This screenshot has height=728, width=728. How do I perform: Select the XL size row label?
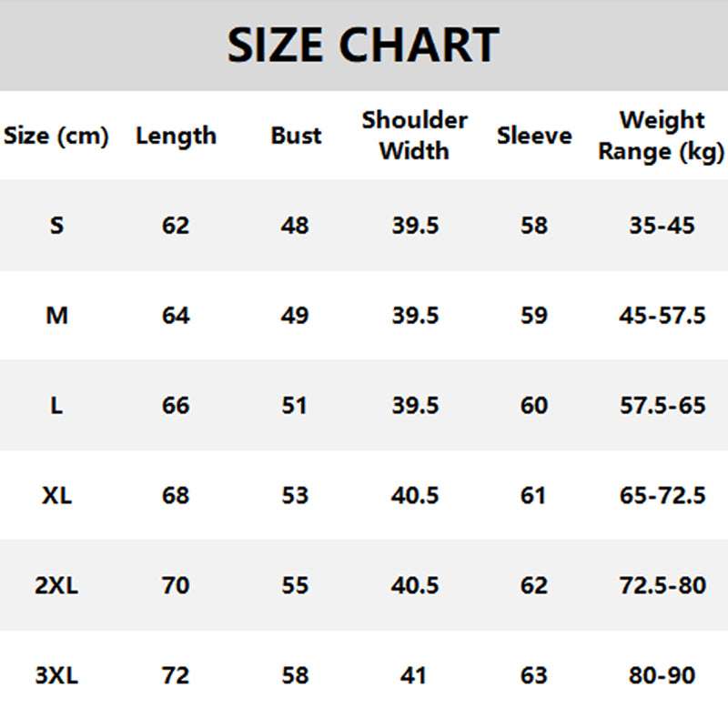pos(56,495)
